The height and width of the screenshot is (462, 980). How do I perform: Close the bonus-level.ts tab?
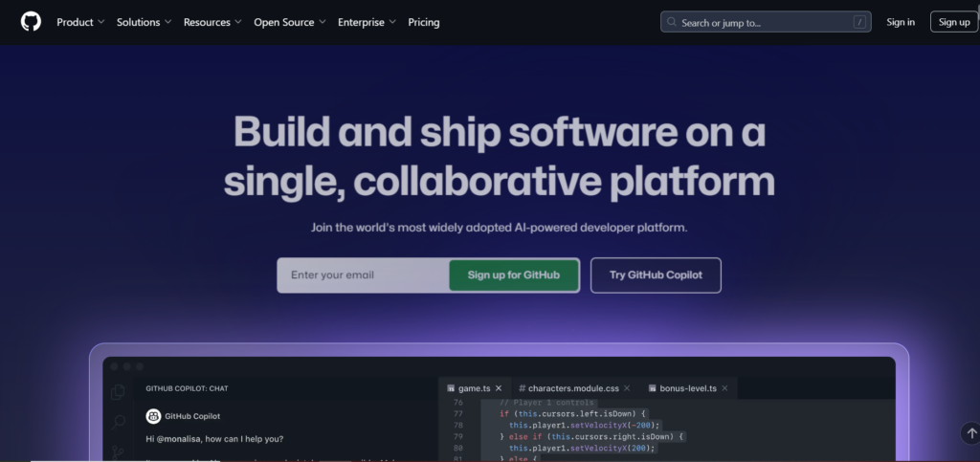coord(724,388)
